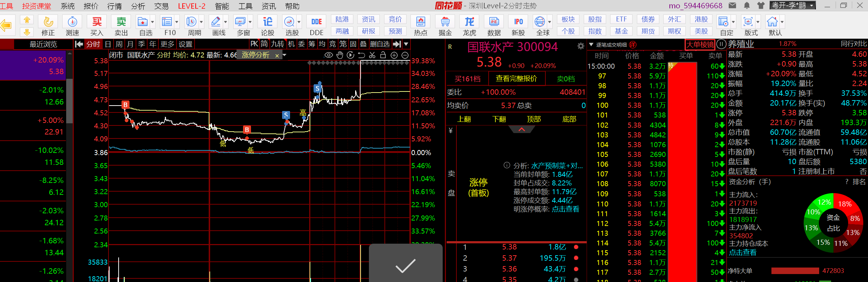Switch to the 日 daily chart tab

[x=108, y=44]
